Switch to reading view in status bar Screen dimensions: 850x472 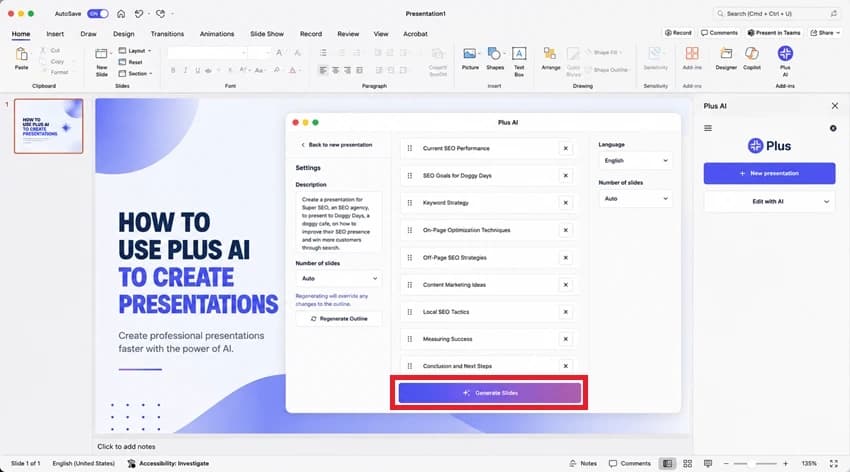(707, 463)
